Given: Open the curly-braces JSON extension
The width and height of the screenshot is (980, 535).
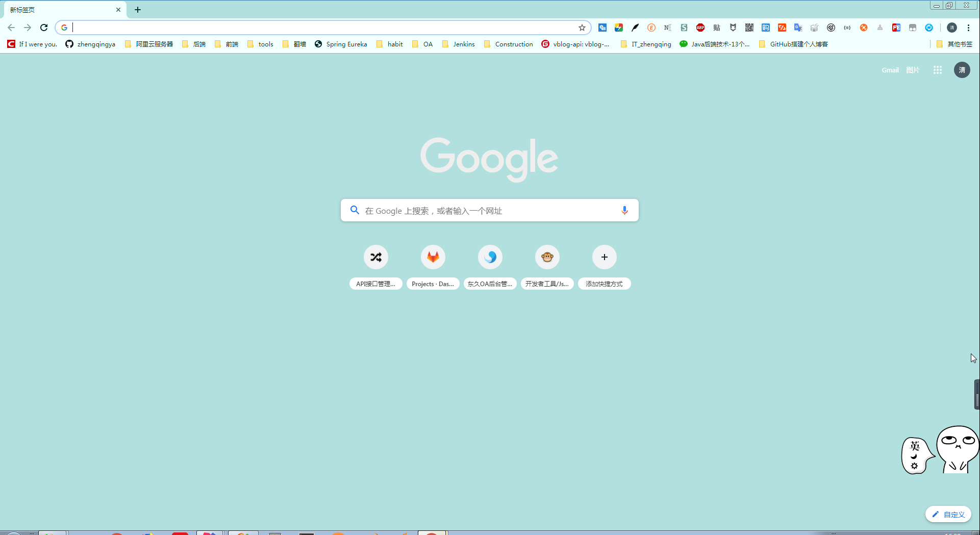Looking at the screenshot, I should tap(847, 28).
